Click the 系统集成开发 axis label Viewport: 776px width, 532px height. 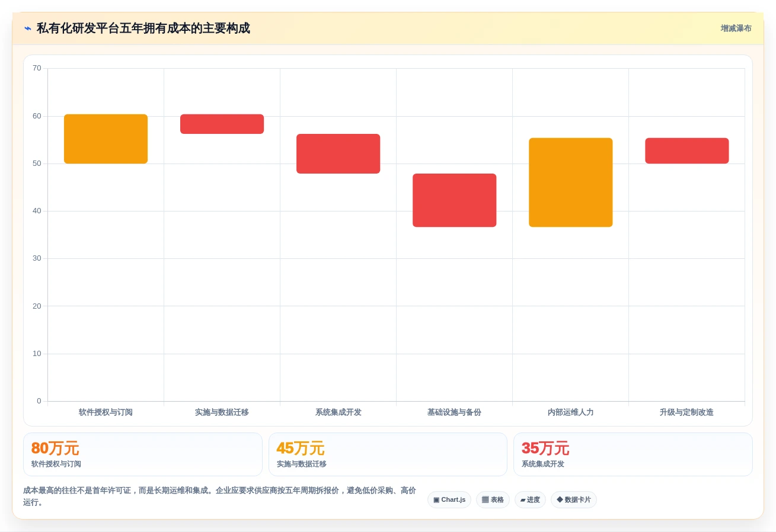(338, 412)
